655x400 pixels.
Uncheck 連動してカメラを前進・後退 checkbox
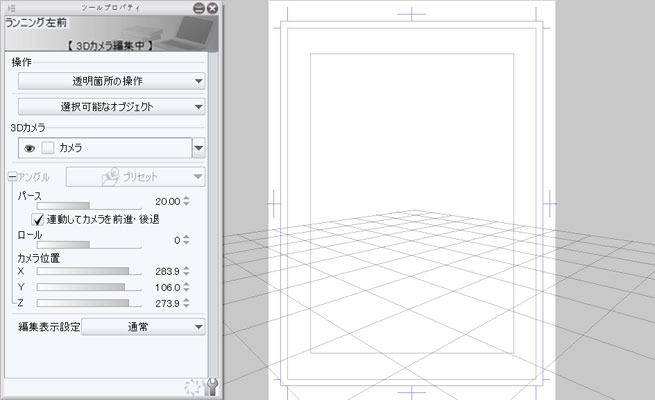(x=38, y=219)
